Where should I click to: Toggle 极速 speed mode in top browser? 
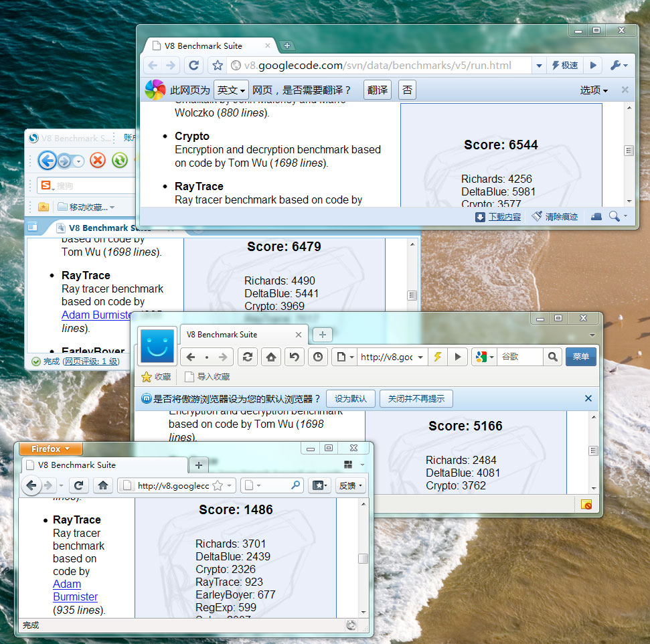(x=564, y=65)
